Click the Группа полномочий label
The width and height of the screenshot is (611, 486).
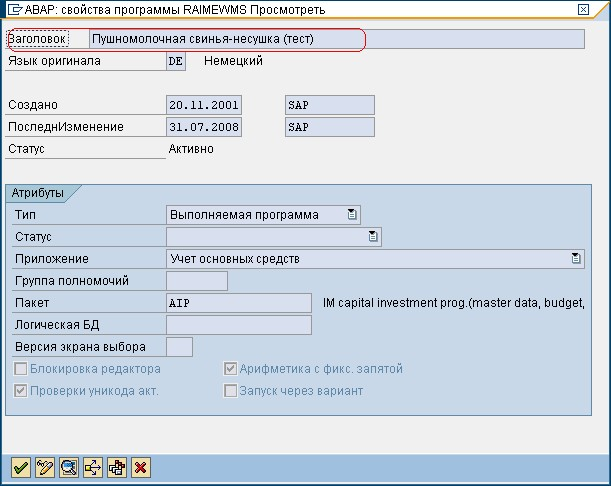pos(72,281)
